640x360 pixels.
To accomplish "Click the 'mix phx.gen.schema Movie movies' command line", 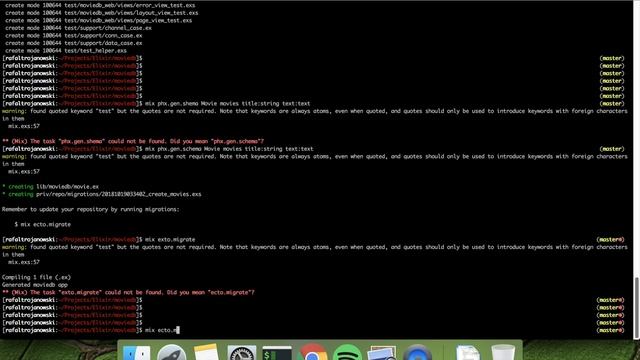I will 229,149.
